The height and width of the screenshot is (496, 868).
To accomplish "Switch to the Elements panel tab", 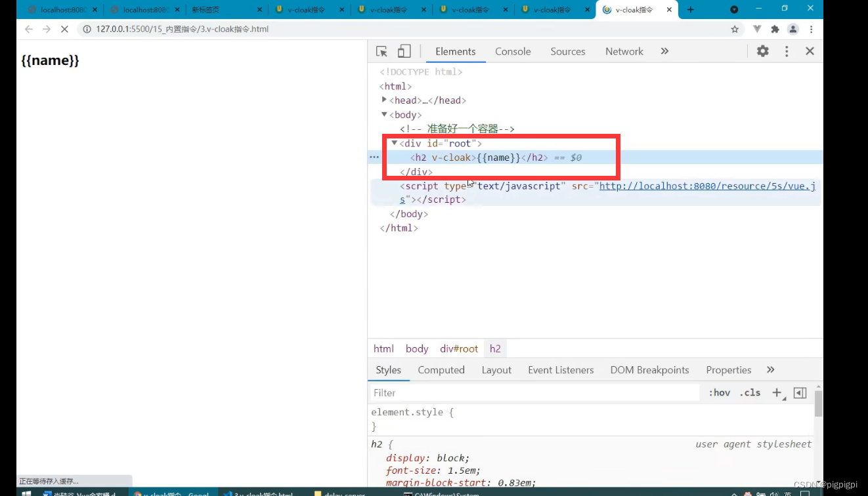I will pyautogui.click(x=455, y=51).
